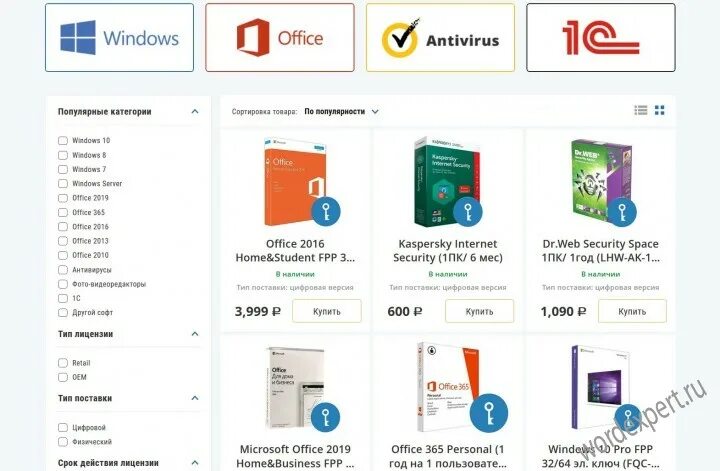Collapse the Популярные категории section
Image resolution: width=720 pixels, height=471 pixels.
(195, 112)
